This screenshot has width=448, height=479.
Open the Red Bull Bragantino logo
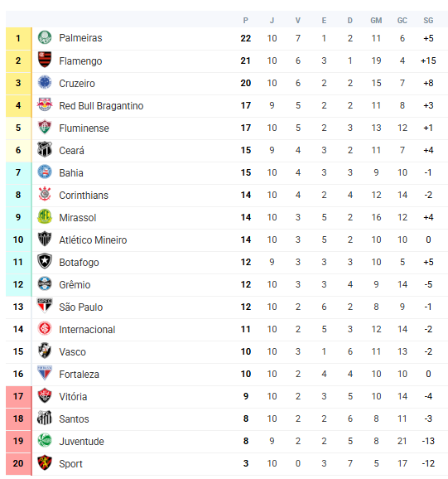[x=45, y=104]
